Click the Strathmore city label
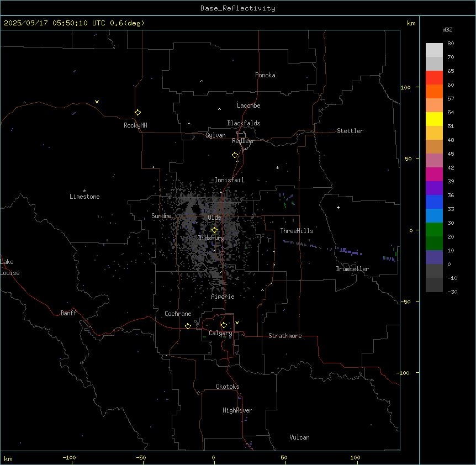This screenshot has width=476, height=465. [x=285, y=336]
